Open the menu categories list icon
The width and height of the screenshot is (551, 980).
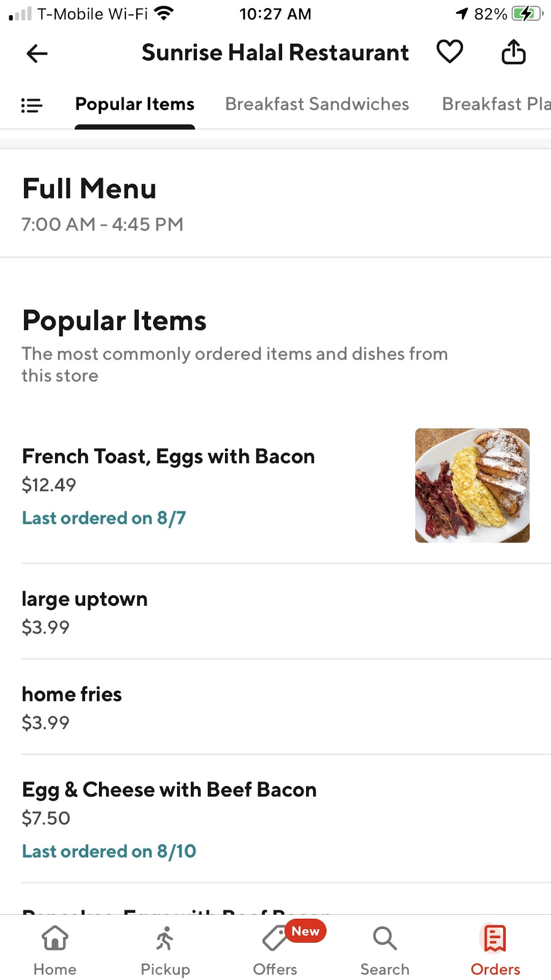tap(32, 105)
